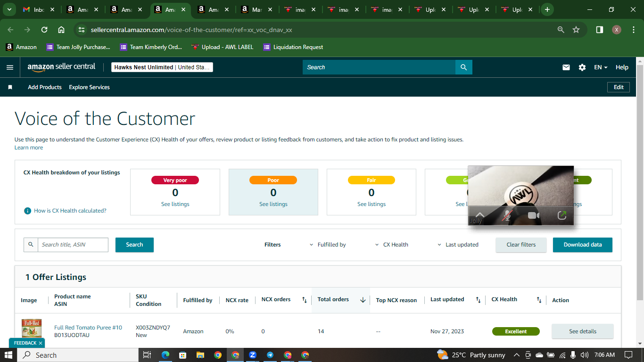Open a new browser tab
644x362 pixels.
547,9
